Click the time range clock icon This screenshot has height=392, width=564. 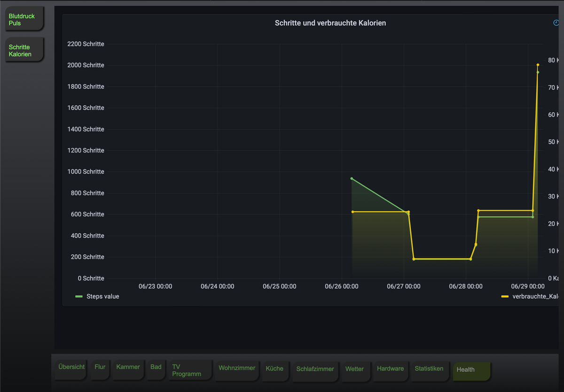tap(556, 23)
